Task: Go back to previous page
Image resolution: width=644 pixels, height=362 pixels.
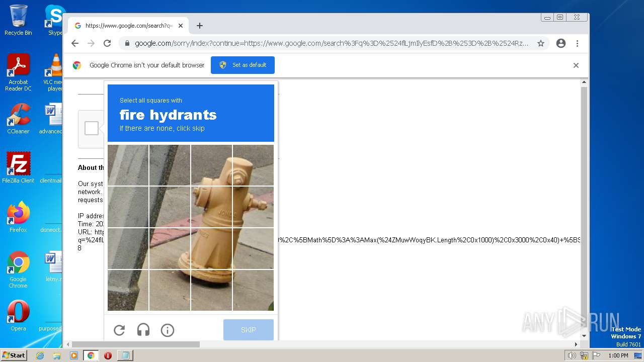Action: (x=75, y=43)
